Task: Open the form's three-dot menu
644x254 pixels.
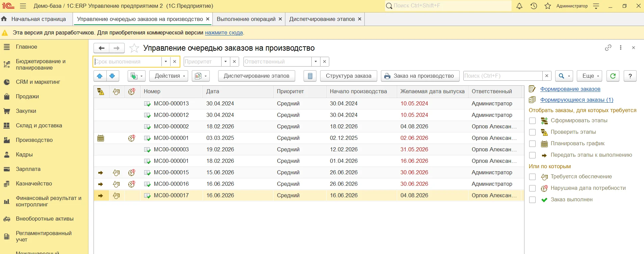Action: [621, 48]
